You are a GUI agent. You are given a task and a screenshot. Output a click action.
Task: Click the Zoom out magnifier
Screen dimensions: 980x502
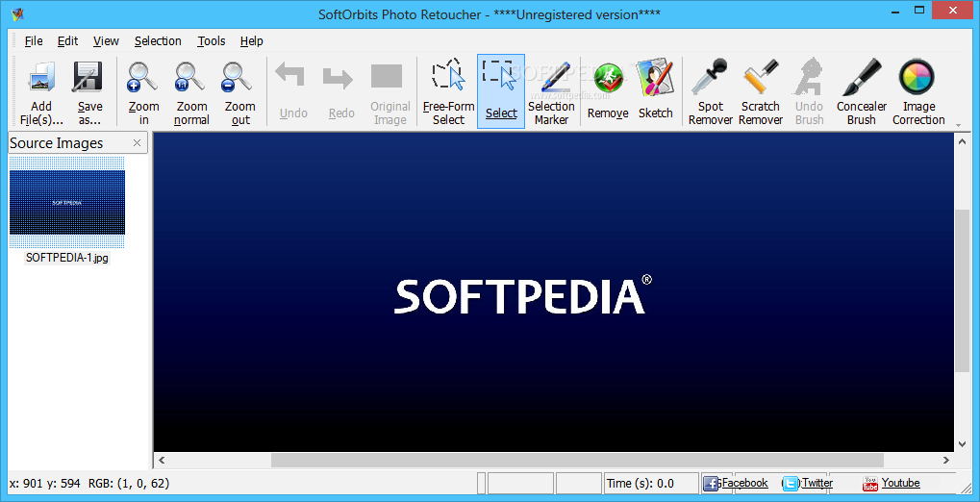click(239, 77)
